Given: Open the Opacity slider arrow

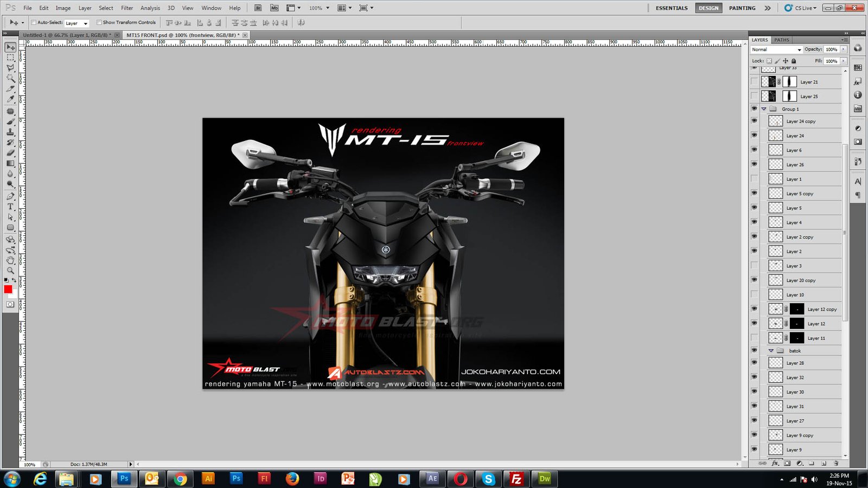Looking at the screenshot, I should 844,49.
